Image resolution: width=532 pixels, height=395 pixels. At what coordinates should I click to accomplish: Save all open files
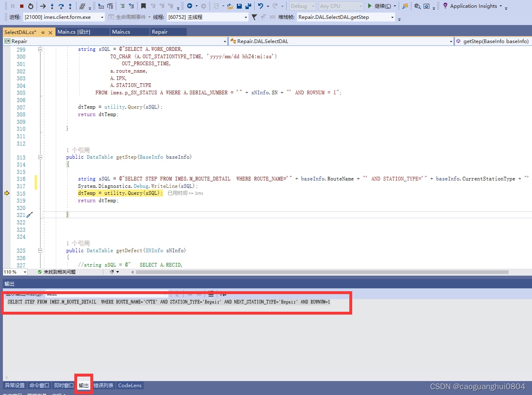click(248, 6)
